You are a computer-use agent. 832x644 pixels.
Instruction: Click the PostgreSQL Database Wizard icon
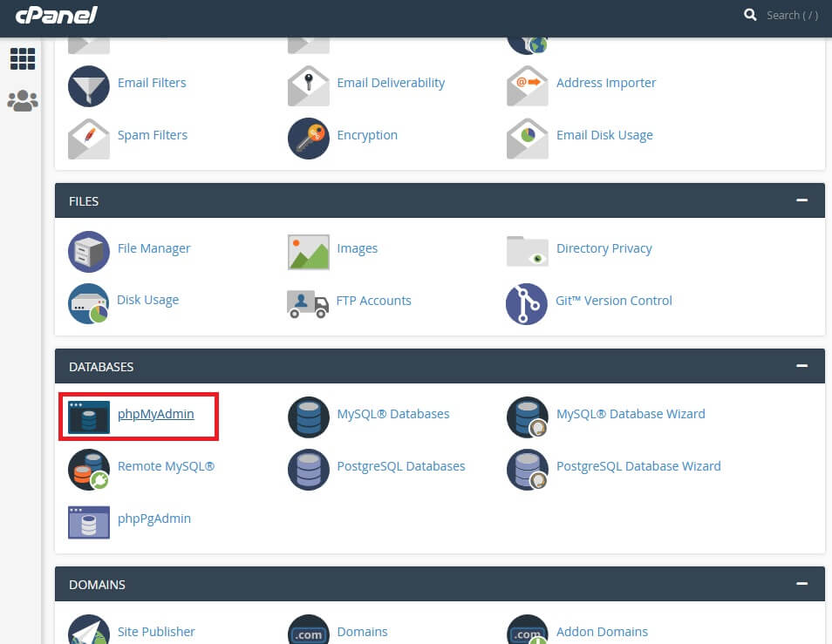click(528, 470)
